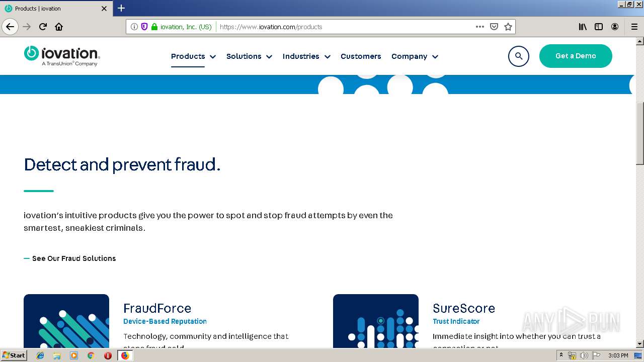Click the scrollbar up arrow
Image resolution: width=644 pixels, height=362 pixels.
tap(639, 41)
